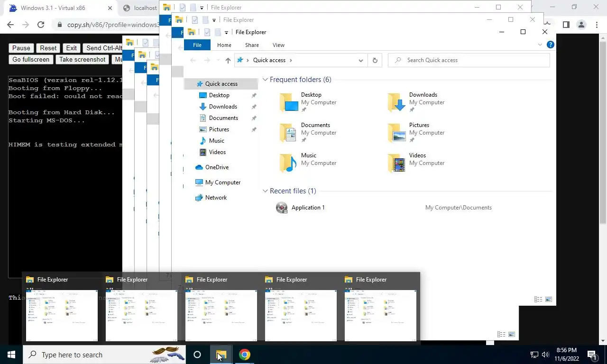Reload the copy.sh page in Chrome
607x364 pixels.
(x=41, y=25)
